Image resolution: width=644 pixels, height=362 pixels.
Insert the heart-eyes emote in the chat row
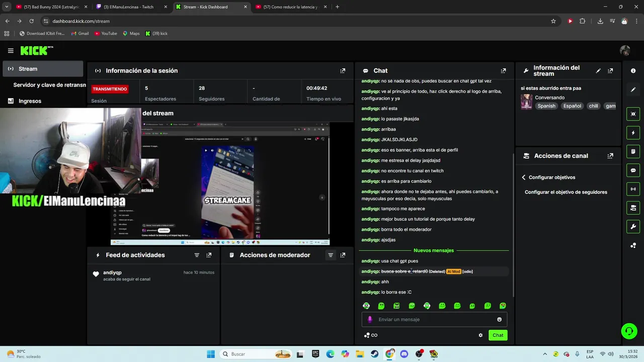(x=503, y=306)
